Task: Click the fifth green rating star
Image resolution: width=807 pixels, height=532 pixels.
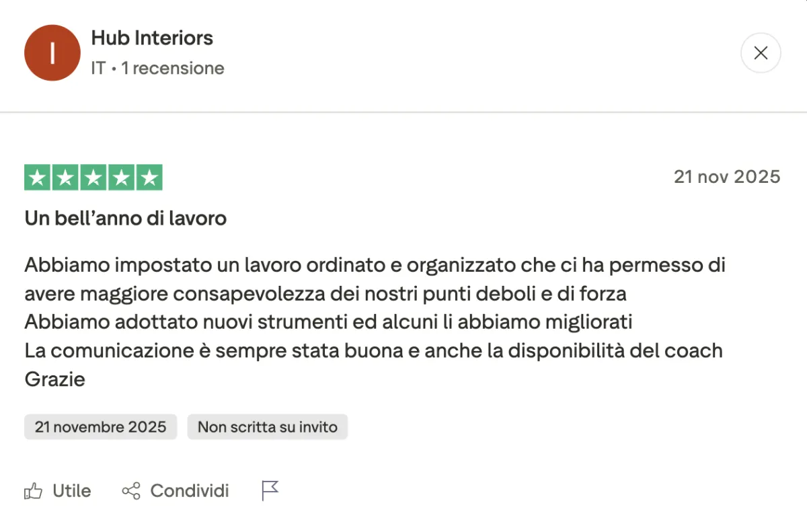Action: pyautogui.click(x=149, y=178)
